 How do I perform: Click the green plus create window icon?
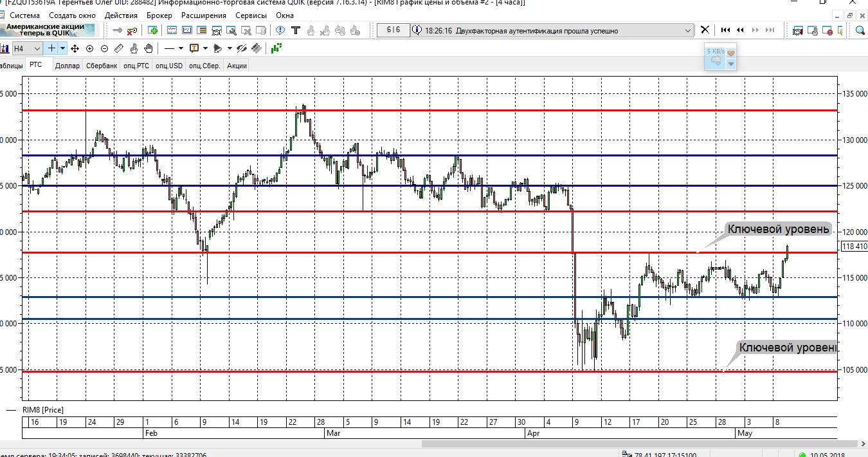(x=153, y=30)
